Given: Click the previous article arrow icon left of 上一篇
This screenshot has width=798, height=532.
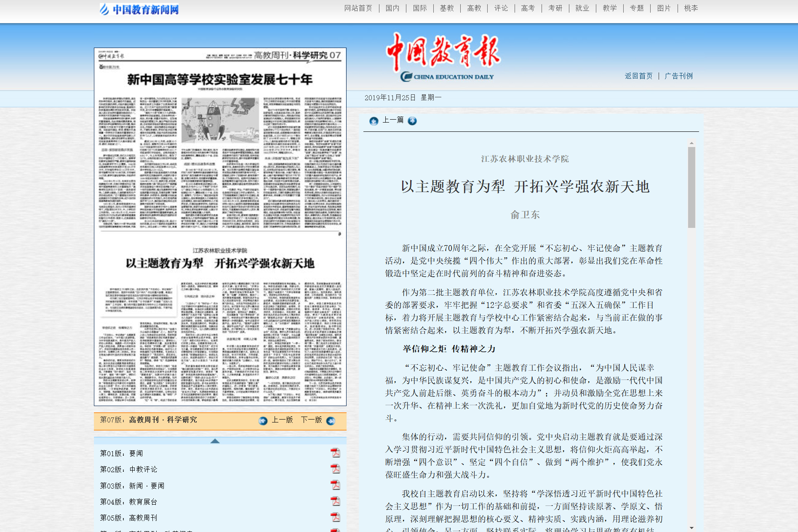Looking at the screenshot, I should (374, 121).
